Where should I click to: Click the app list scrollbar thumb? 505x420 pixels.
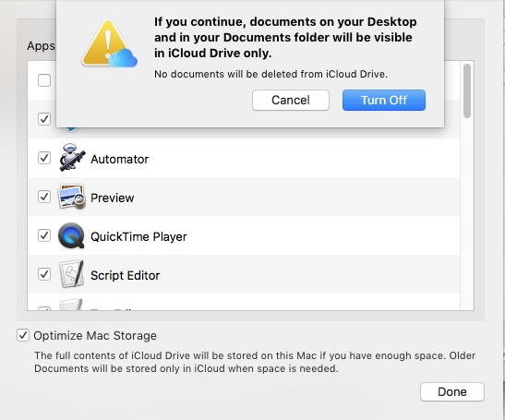(x=467, y=90)
